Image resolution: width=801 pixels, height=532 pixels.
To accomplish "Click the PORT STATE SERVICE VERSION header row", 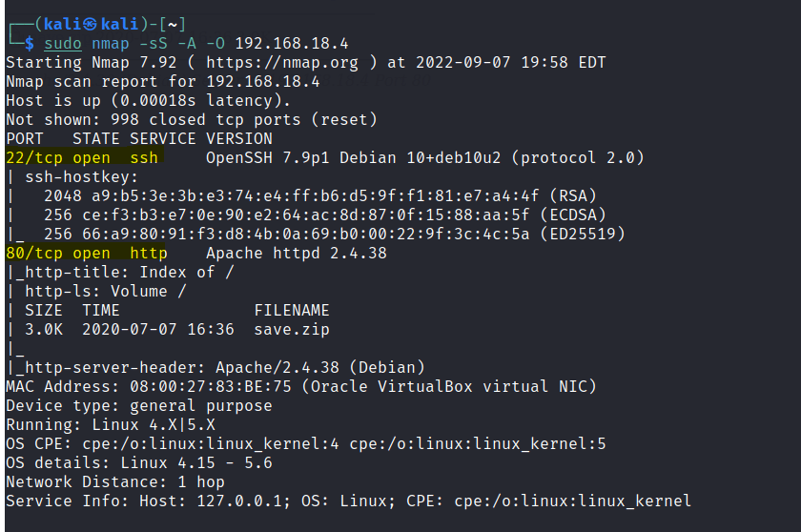I will 138,138.
